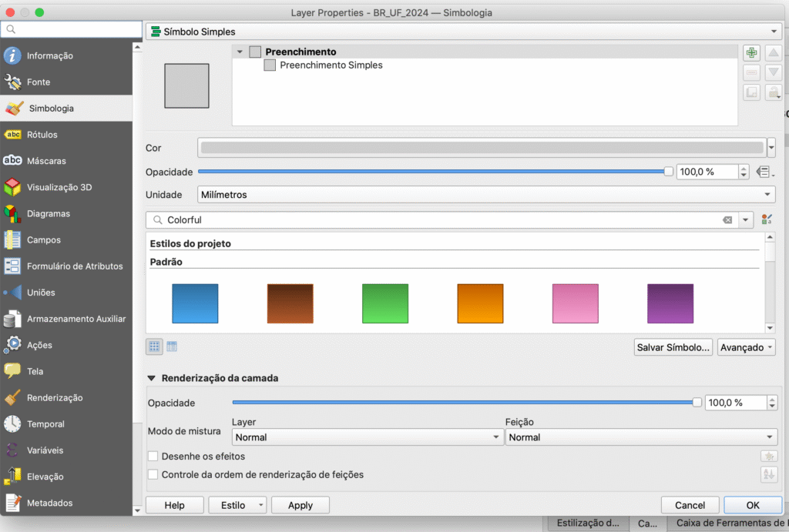Open the Visualização 3D section
This screenshot has height=532, width=789.
click(66, 187)
